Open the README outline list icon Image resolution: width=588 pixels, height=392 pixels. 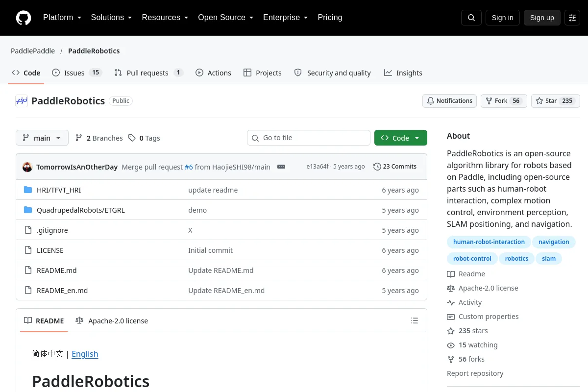(x=415, y=321)
